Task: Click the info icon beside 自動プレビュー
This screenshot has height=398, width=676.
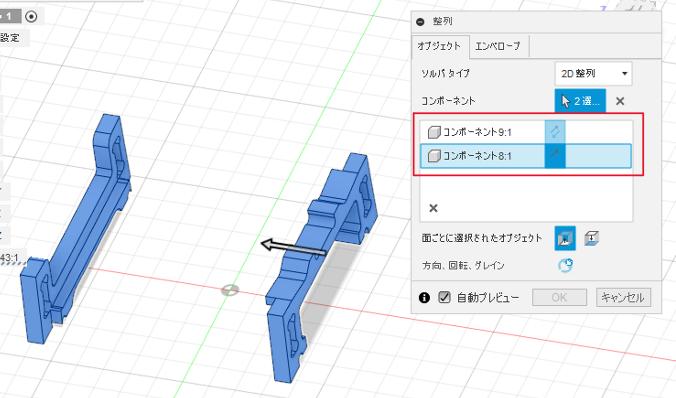Action: click(x=424, y=298)
